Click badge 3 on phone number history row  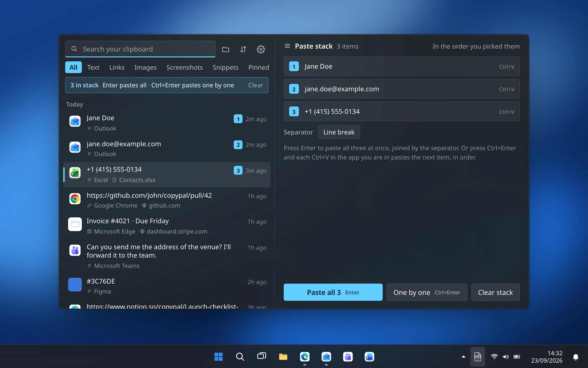tap(238, 171)
